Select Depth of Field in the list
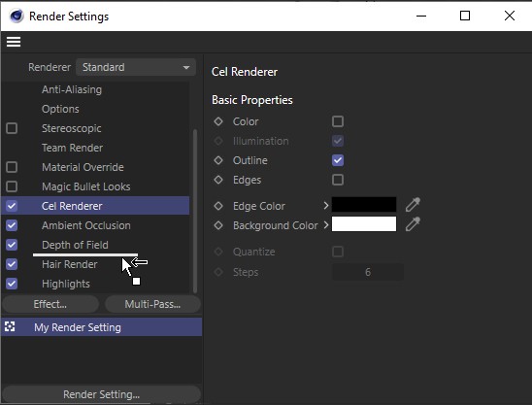Screen dimensions: 532x405 coord(75,245)
